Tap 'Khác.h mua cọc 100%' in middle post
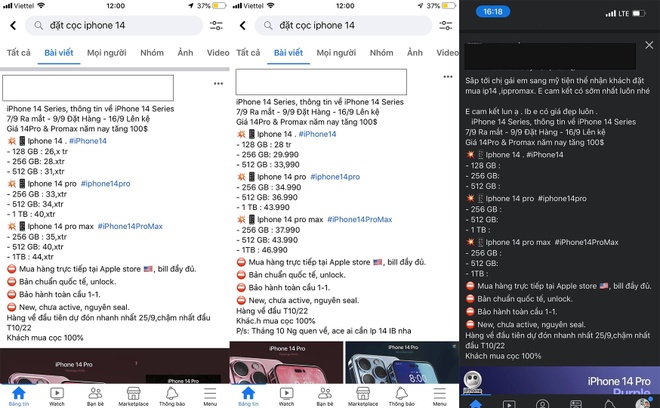 click(275, 321)
